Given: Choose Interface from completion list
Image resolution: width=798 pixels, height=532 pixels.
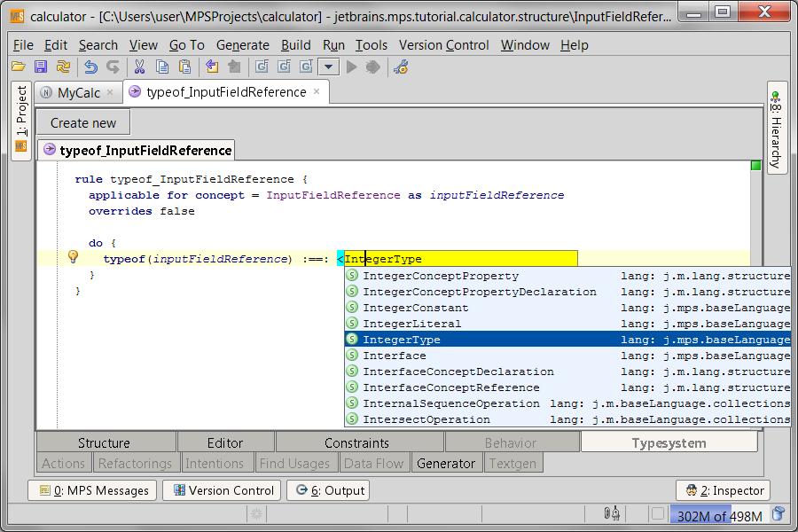Looking at the screenshot, I should tap(567, 356).
